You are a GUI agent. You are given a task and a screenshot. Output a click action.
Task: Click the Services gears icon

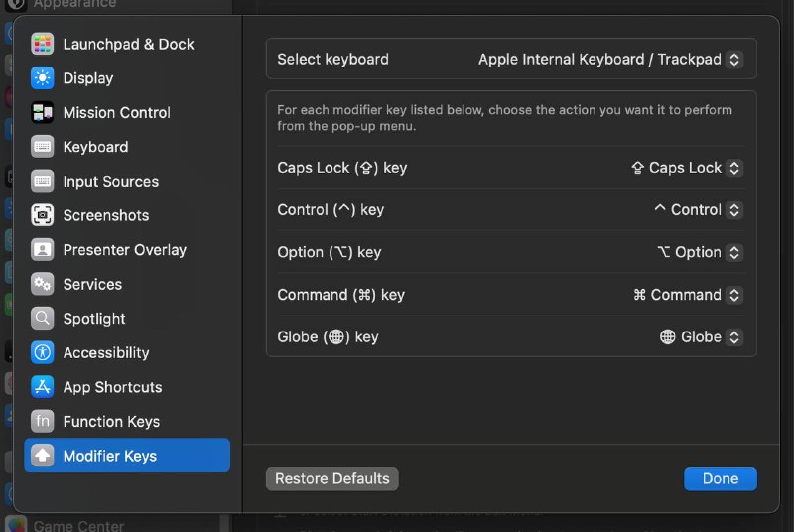[x=42, y=284]
